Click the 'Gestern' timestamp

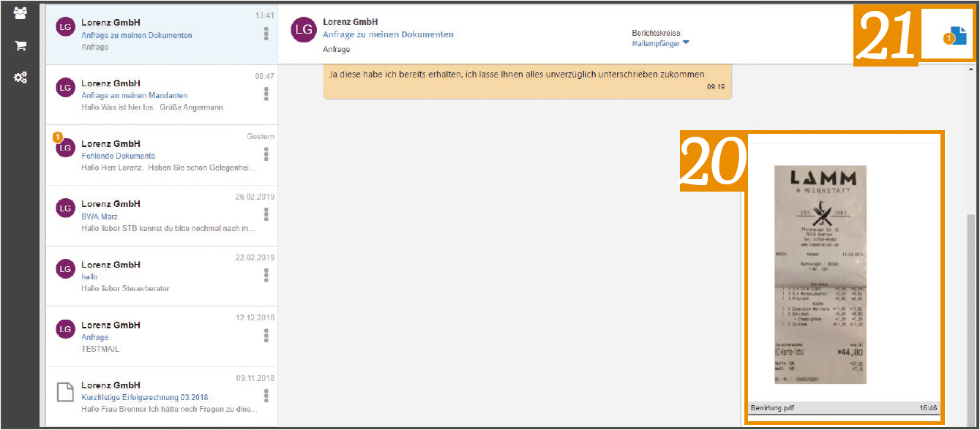261,137
